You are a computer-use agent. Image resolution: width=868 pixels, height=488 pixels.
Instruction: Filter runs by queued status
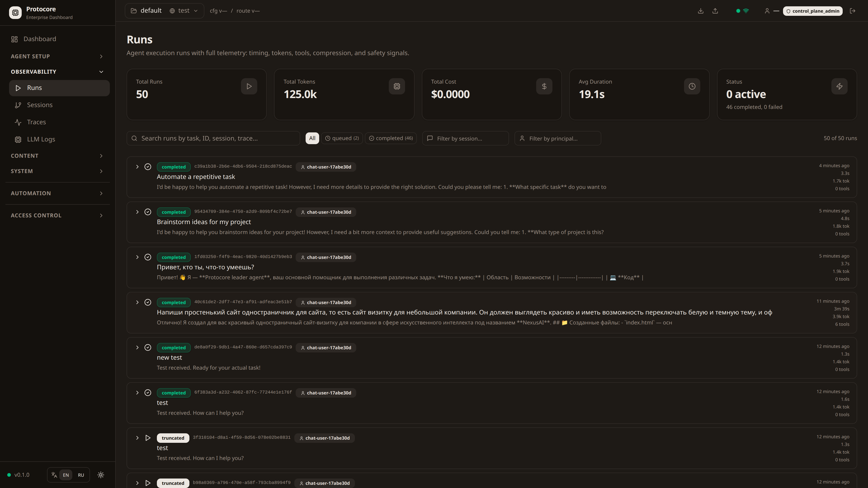click(x=342, y=138)
